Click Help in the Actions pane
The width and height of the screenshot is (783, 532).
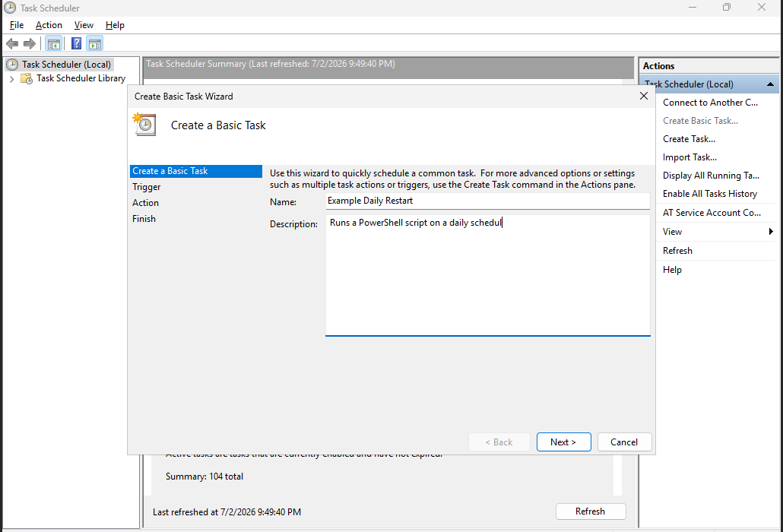[x=672, y=270]
